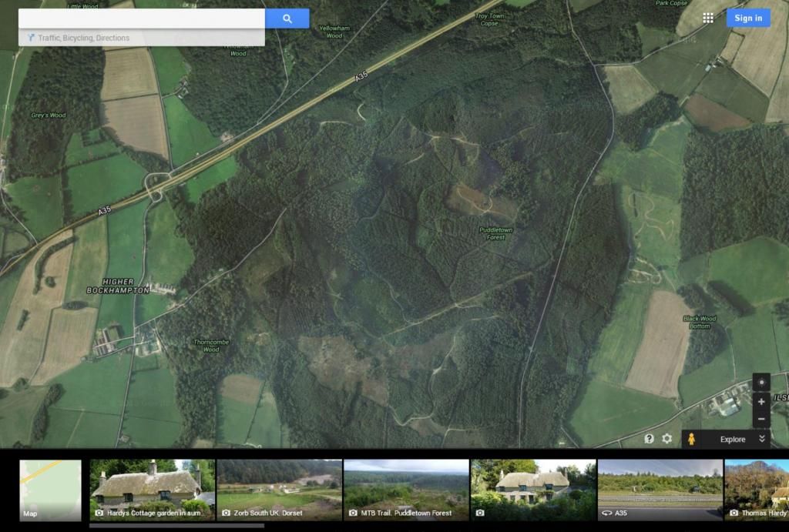Open the Google apps grid
Viewport: 789px width, 532px height.
pyautogui.click(x=707, y=18)
